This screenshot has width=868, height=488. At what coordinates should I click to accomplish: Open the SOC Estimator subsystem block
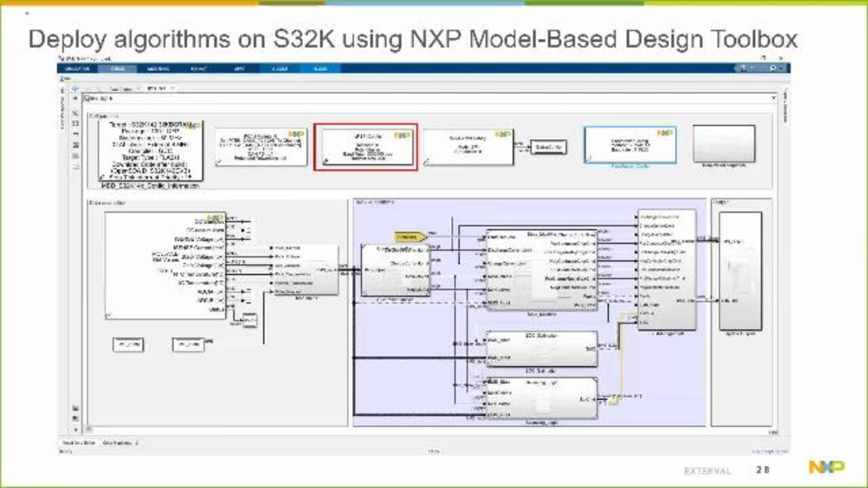pyautogui.click(x=541, y=348)
